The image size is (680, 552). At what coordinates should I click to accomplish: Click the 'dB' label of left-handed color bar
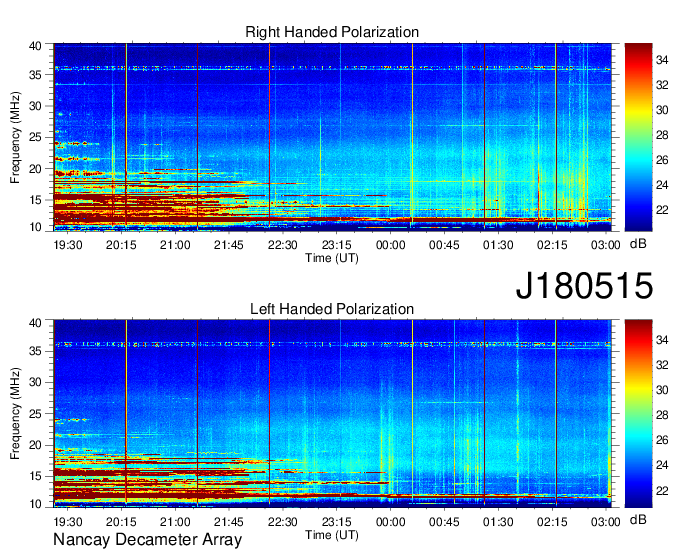click(638, 519)
